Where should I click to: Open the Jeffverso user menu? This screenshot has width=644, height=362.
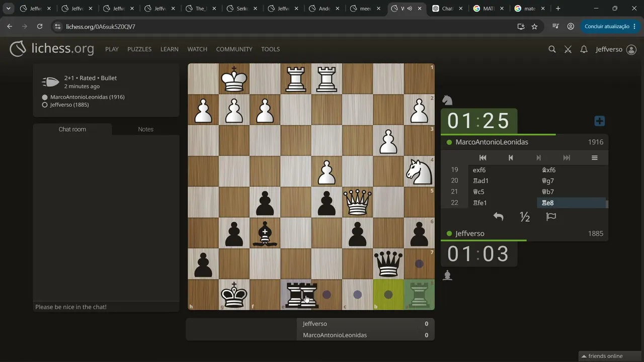[x=616, y=49]
